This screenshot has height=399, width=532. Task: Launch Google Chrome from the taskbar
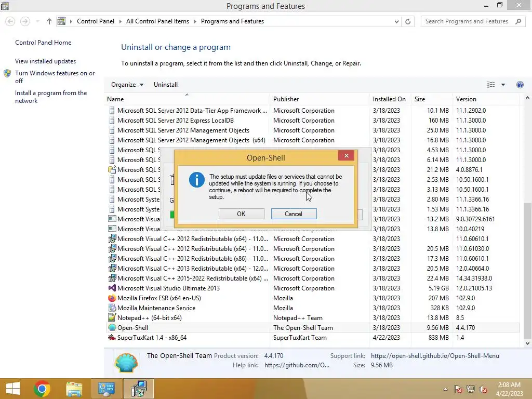(42, 389)
